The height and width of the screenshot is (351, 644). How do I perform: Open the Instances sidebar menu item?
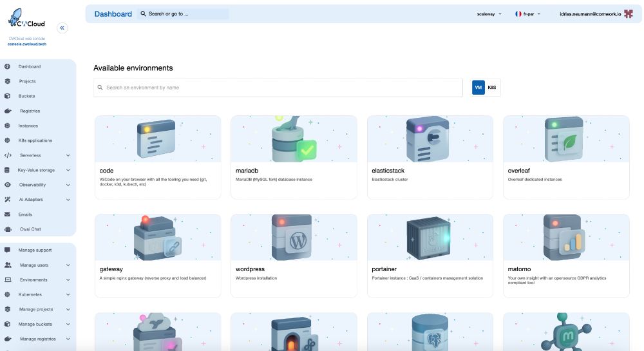pos(37,126)
